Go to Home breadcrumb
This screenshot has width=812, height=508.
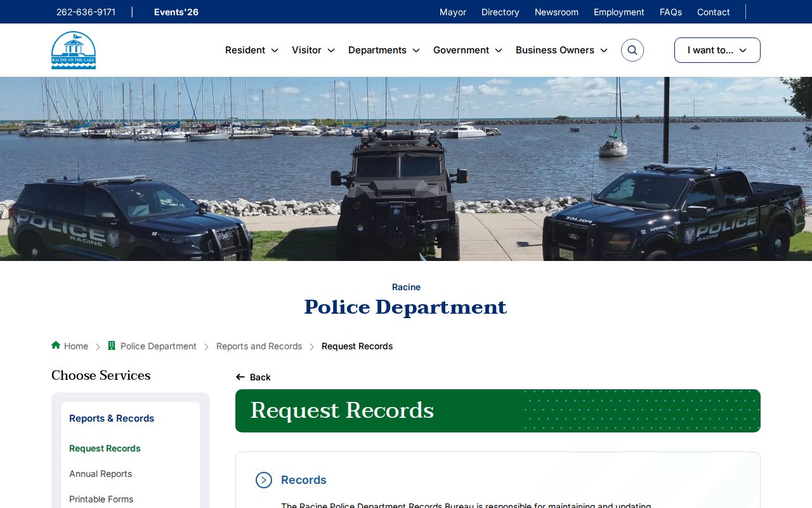coord(76,346)
